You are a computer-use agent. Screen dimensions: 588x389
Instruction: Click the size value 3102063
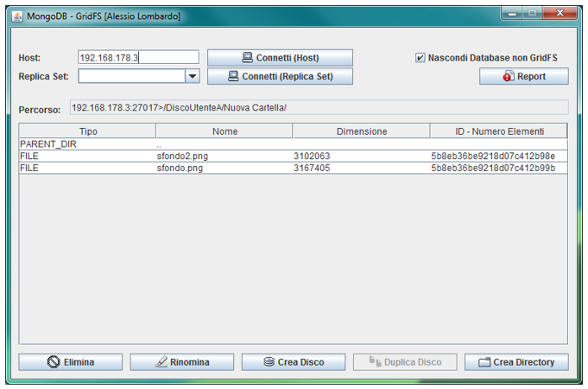click(x=312, y=156)
